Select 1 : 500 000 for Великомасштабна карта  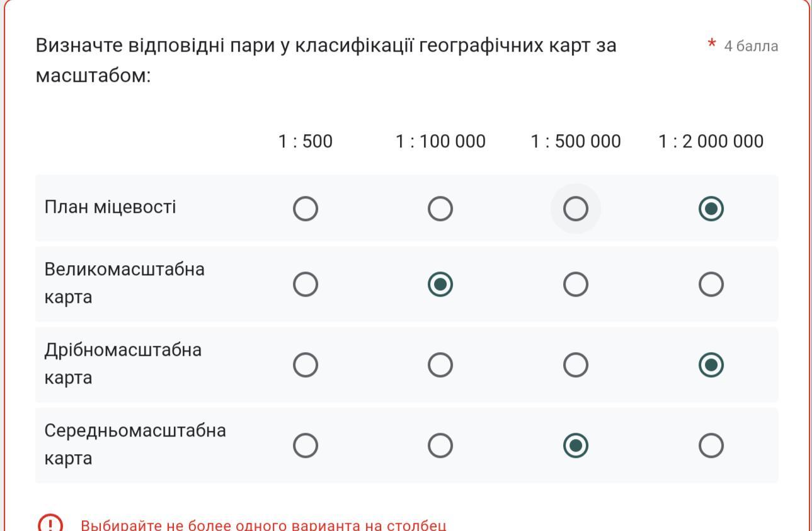pos(575,285)
